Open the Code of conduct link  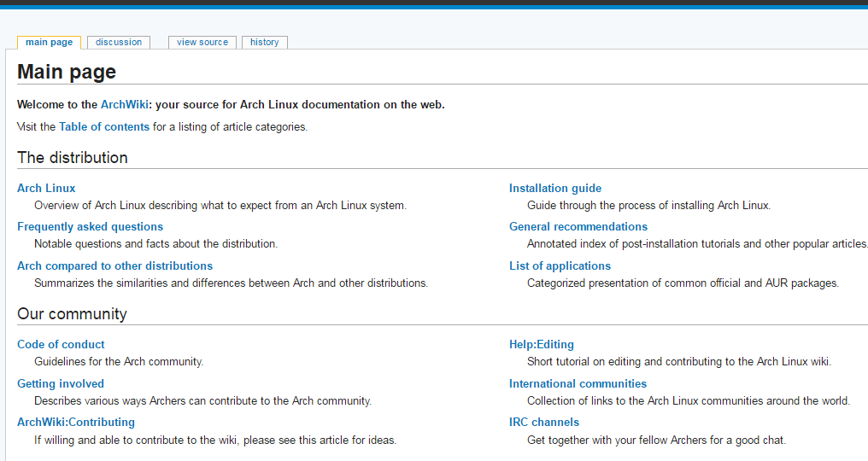(61, 344)
